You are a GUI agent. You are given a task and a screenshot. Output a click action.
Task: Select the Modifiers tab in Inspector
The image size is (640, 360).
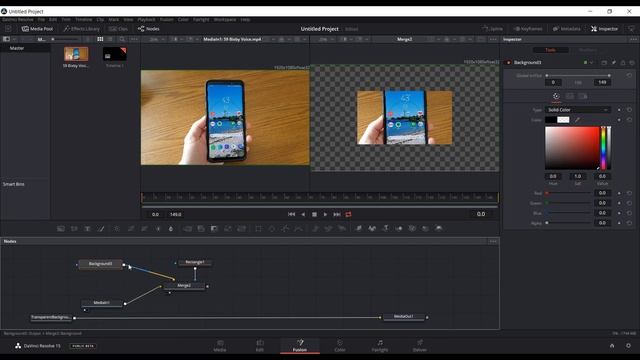point(587,50)
